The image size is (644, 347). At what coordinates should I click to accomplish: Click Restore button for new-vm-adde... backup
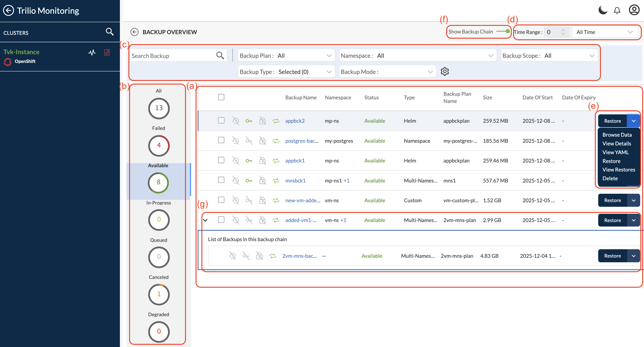[x=612, y=200]
